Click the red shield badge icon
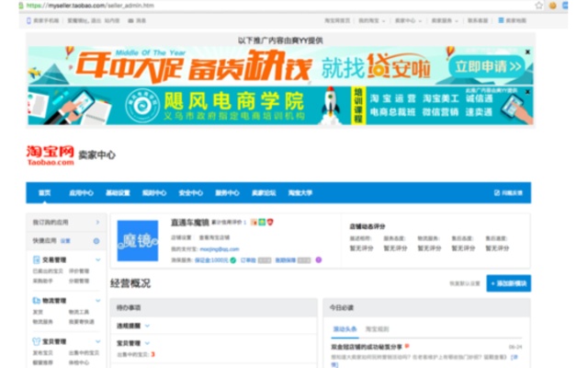588x368 pixels. 270,223
